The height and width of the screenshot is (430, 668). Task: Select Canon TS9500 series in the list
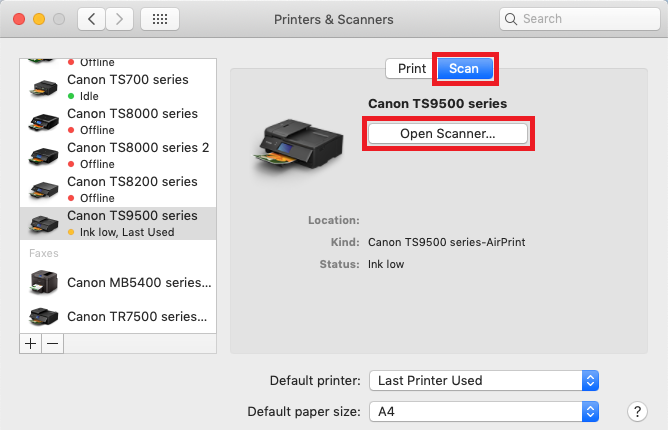click(x=132, y=222)
